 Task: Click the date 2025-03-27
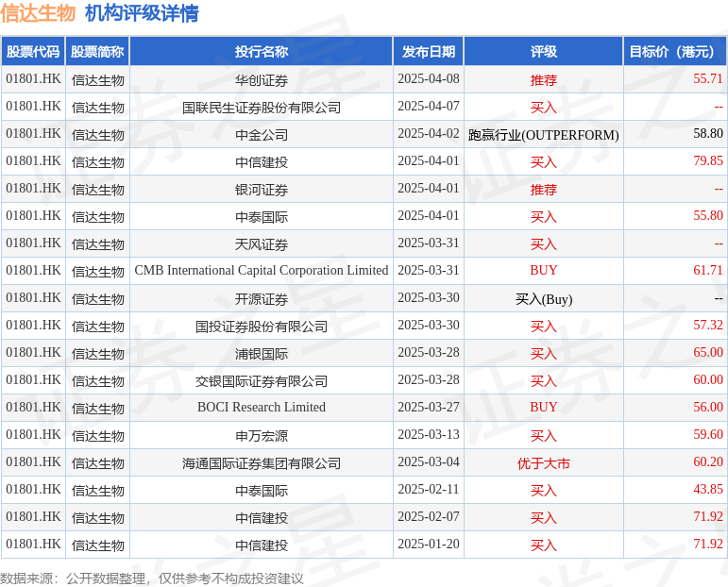(429, 408)
